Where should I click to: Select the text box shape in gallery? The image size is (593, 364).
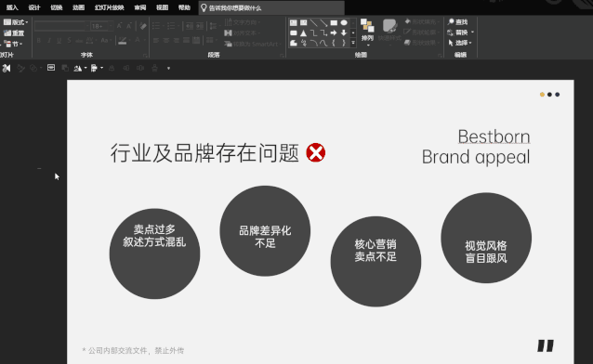click(x=294, y=22)
